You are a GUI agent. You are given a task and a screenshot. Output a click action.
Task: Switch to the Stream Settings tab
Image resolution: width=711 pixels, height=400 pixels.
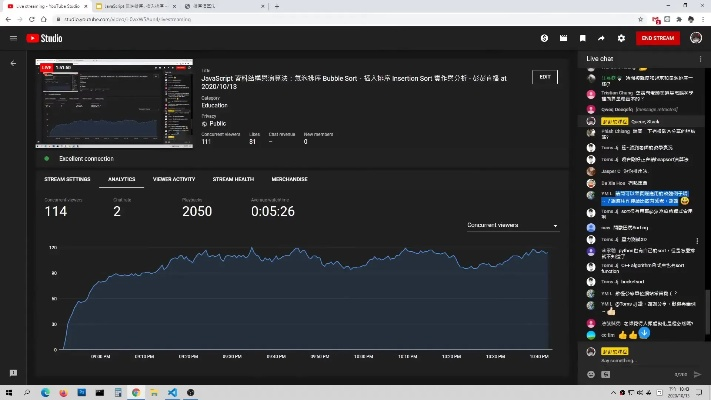pos(67,179)
